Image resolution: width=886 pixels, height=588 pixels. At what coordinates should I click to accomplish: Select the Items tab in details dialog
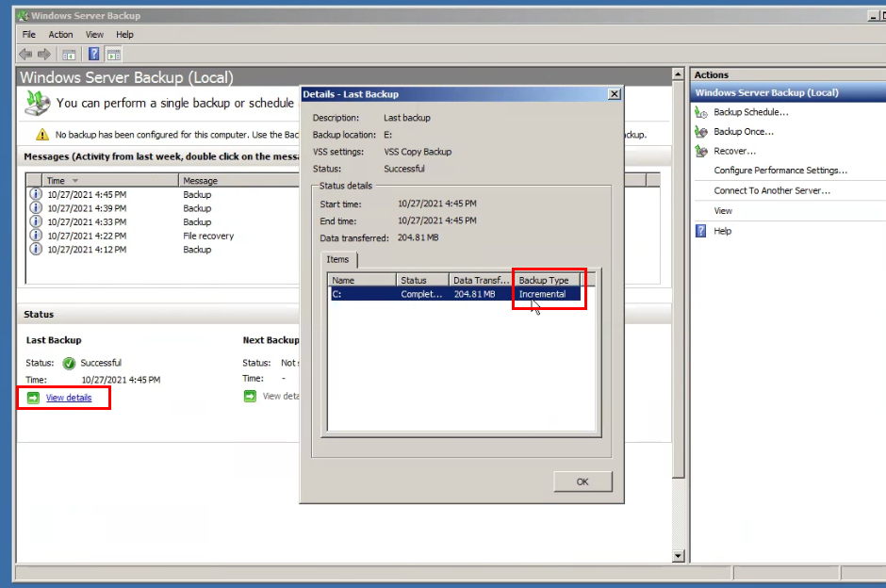tap(337, 259)
